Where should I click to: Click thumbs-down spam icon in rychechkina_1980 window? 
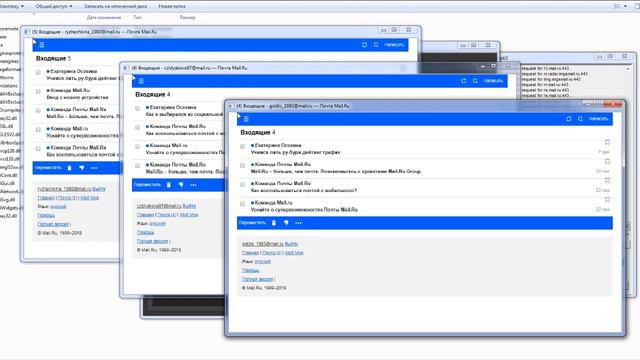tap(82, 168)
